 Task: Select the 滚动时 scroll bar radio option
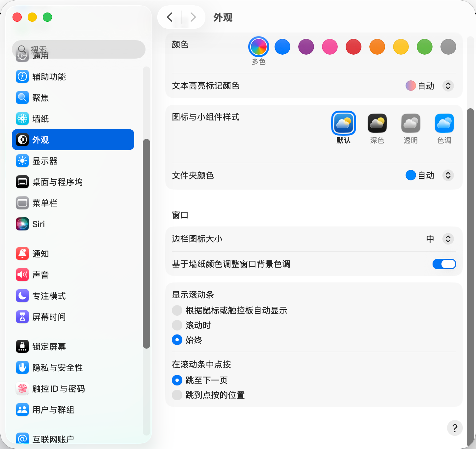pos(177,325)
